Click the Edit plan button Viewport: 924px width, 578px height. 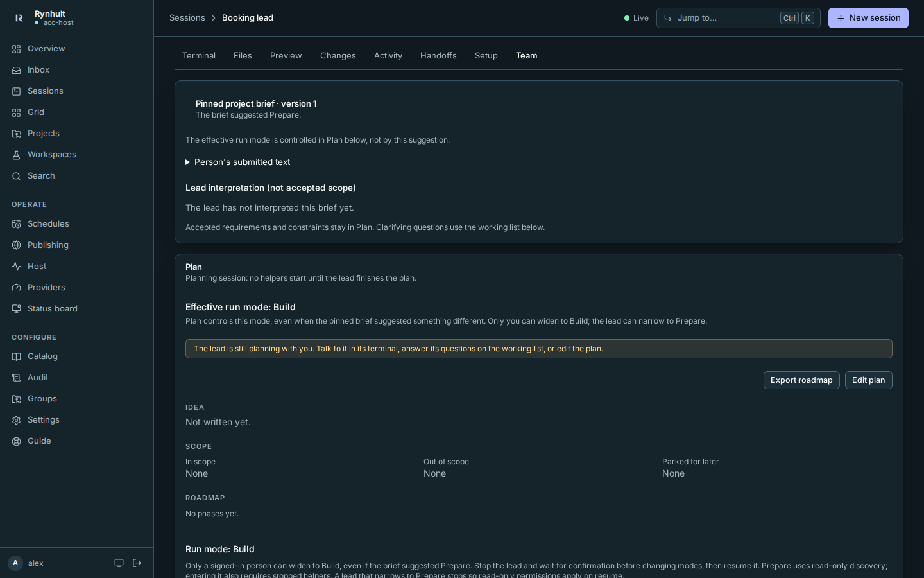coord(868,380)
